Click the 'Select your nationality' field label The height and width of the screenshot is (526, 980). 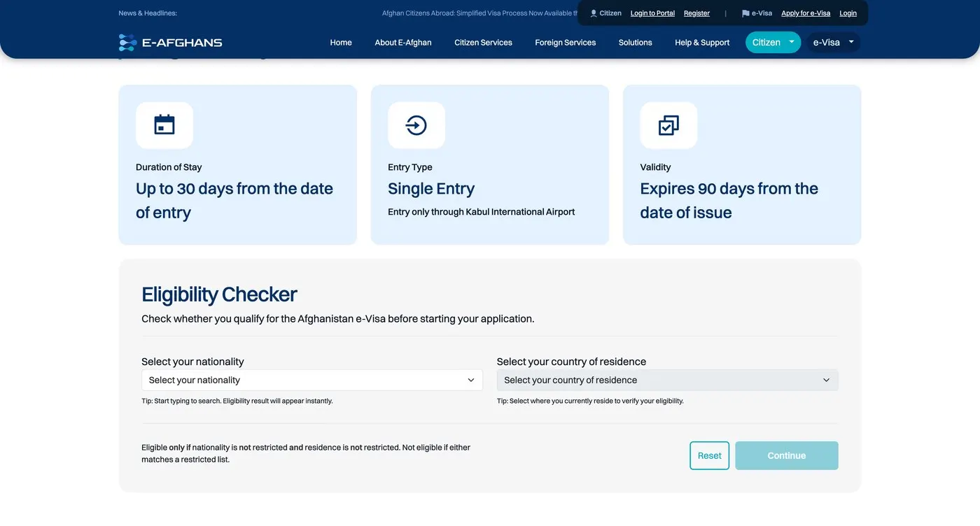[x=192, y=362]
